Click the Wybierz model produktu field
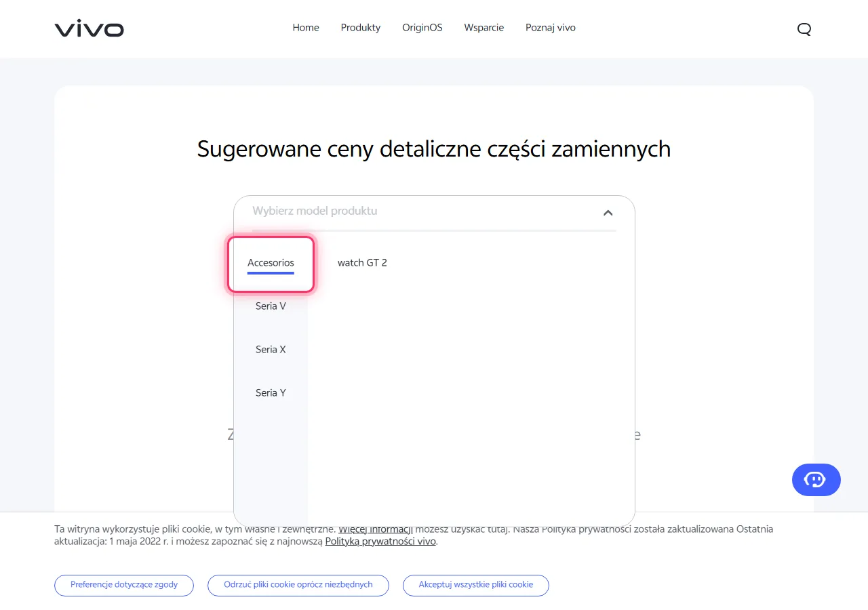This screenshot has height=610, width=868. [434, 211]
